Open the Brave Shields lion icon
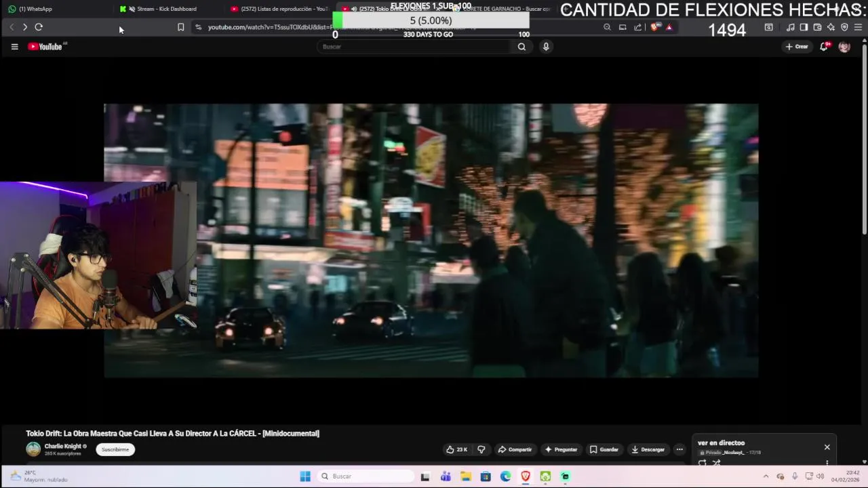The height and width of the screenshot is (488, 868). click(654, 27)
